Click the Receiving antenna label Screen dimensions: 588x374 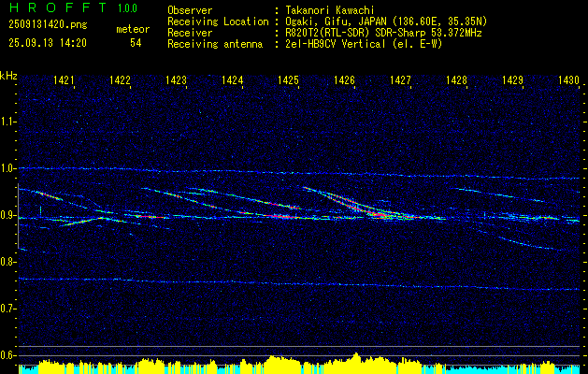(x=215, y=44)
